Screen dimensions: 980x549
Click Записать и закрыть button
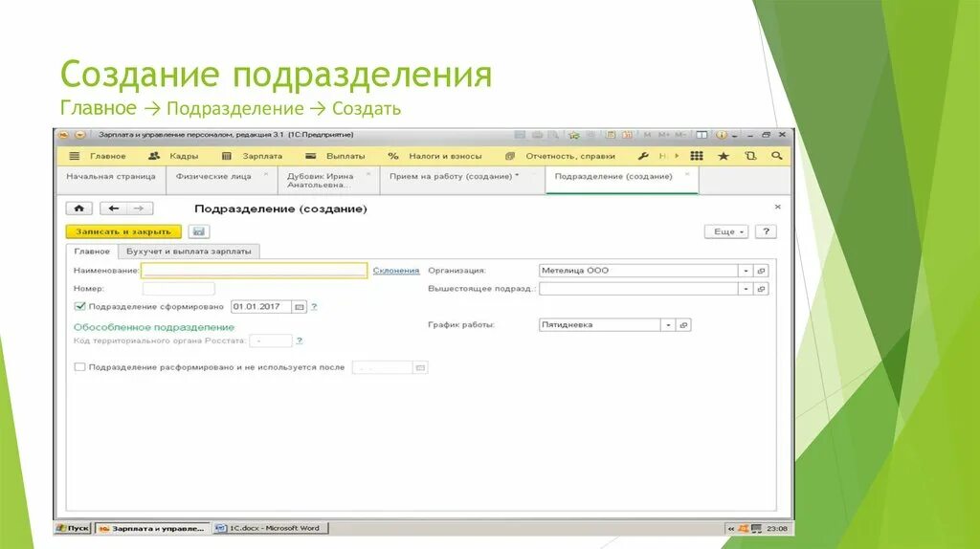pyautogui.click(x=123, y=231)
